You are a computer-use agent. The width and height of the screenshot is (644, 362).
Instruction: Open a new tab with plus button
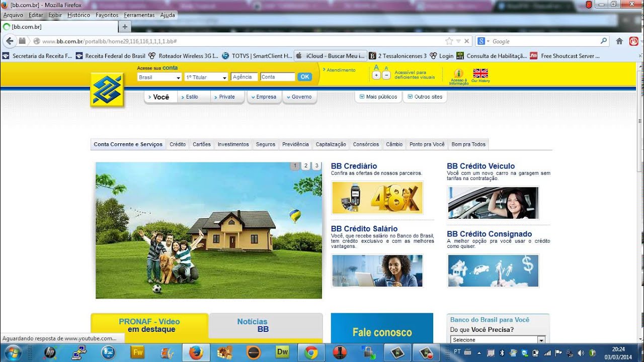click(x=125, y=27)
